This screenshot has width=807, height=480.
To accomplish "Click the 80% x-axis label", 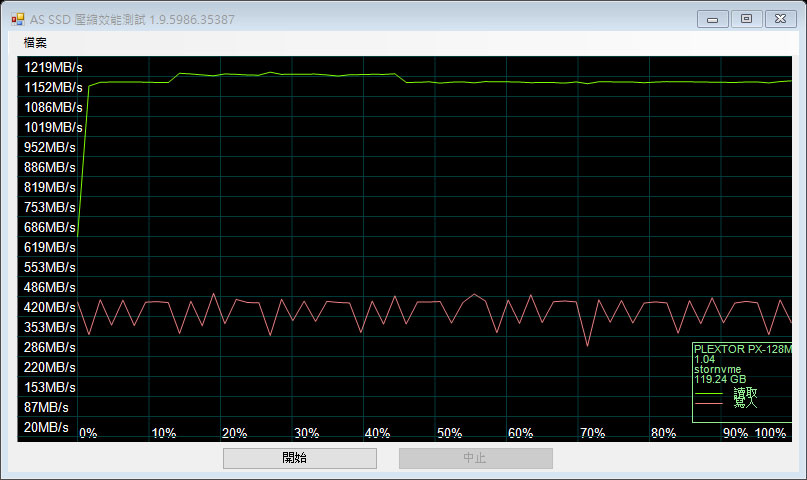I will coord(663,433).
